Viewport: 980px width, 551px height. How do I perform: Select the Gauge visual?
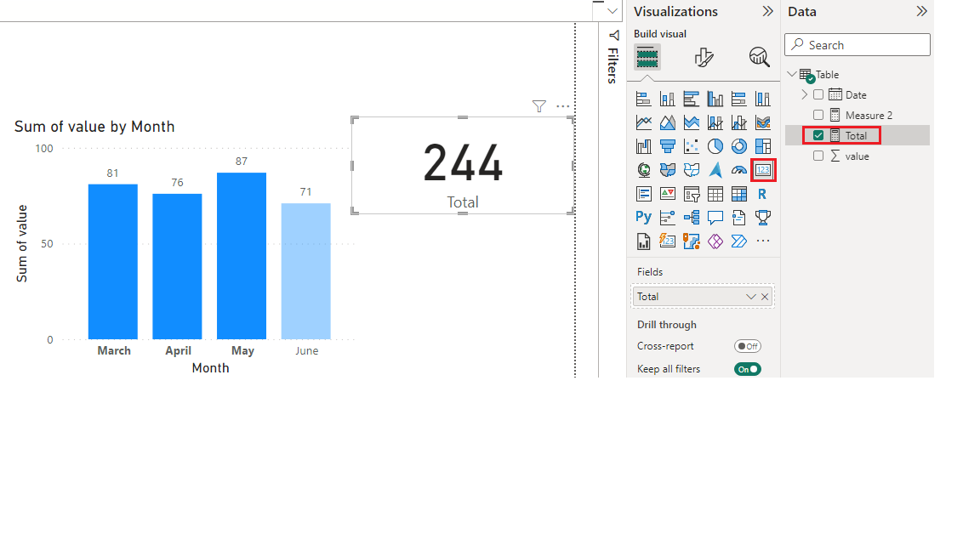pos(738,170)
